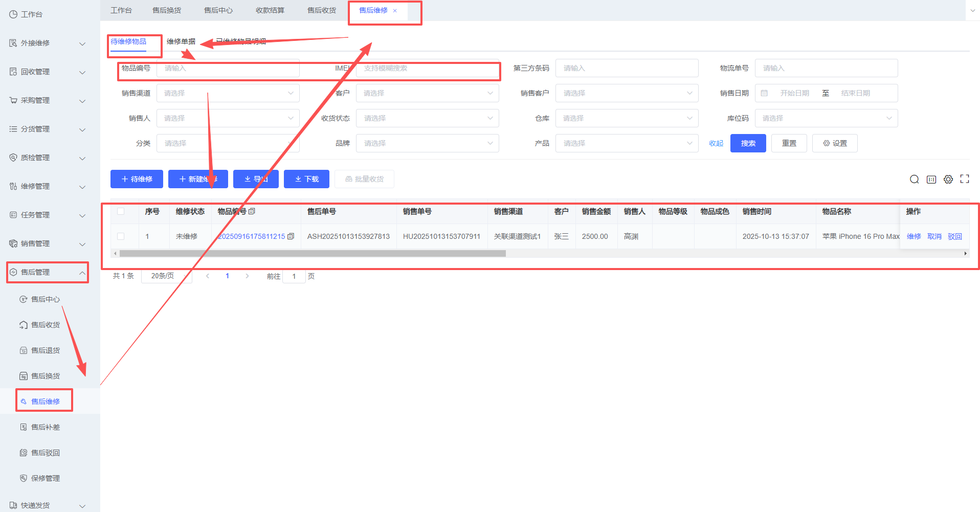Select all rows via header checkbox
Viewport: 980px width, 512px height.
tap(121, 211)
